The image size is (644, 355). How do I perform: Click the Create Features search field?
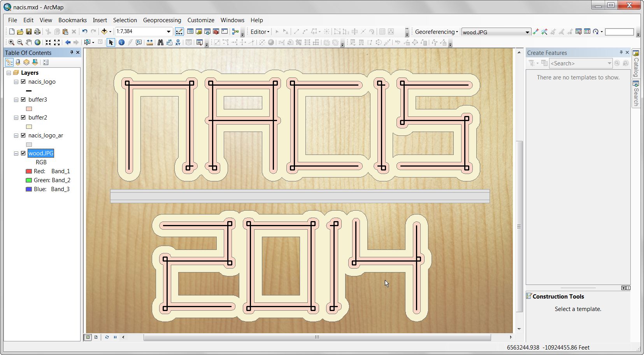tap(581, 63)
